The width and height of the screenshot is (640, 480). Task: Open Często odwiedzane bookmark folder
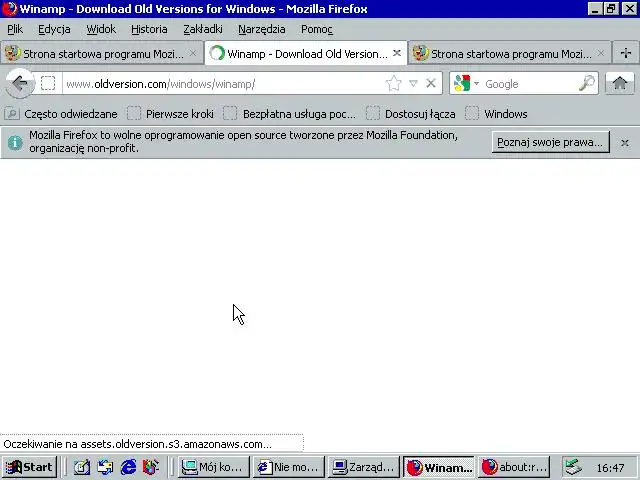coord(61,114)
